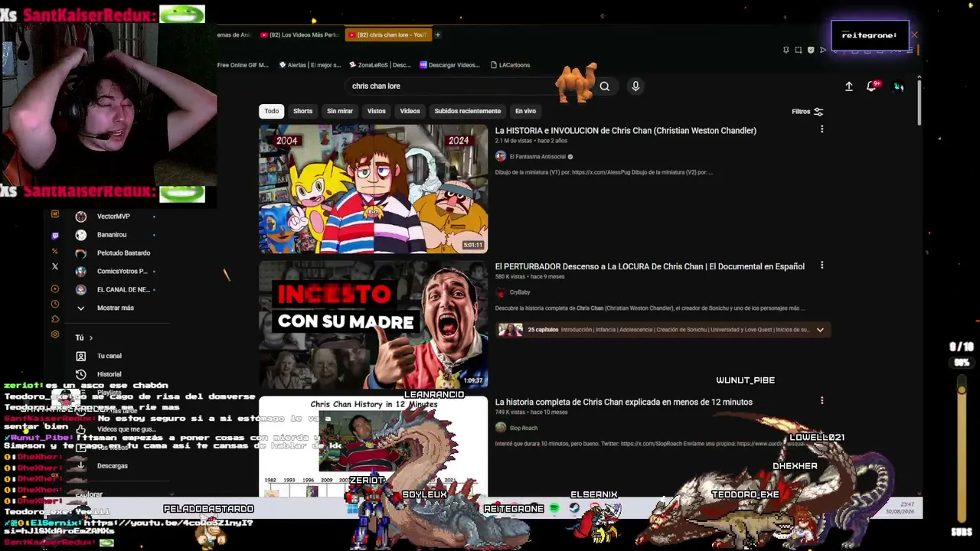Expand the 25 capítulos chapter list
The image size is (980, 551).
coord(820,330)
